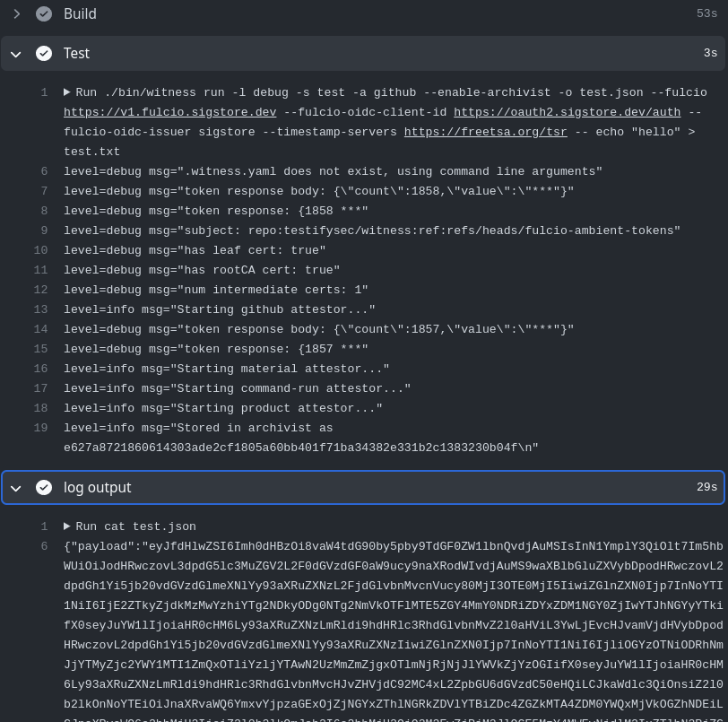Select line number 19 in Test log

pyautogui.click(x=39, y=428)
